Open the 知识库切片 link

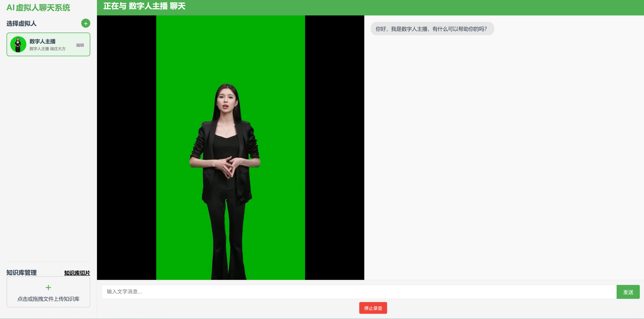tap(77, 273)
